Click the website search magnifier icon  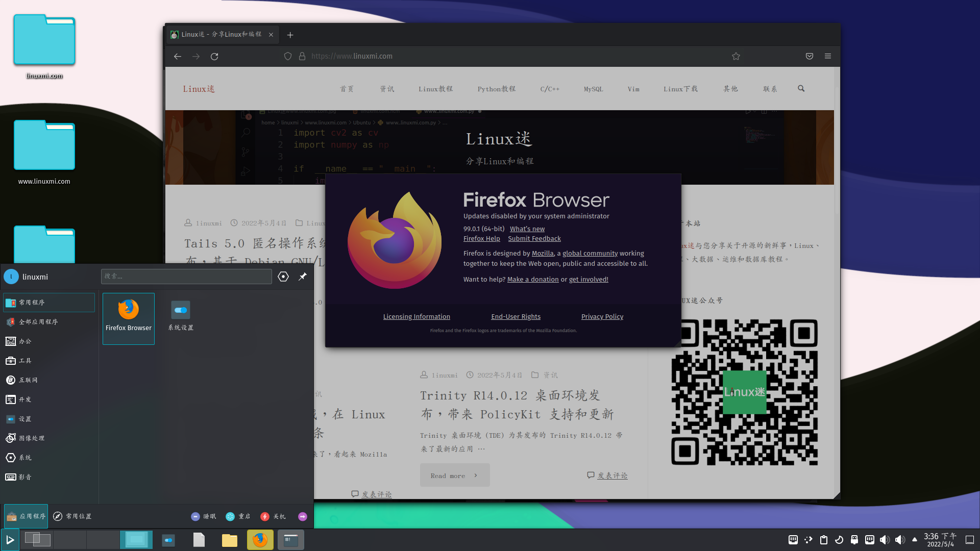pyautogui.click(x=801, y=88)
